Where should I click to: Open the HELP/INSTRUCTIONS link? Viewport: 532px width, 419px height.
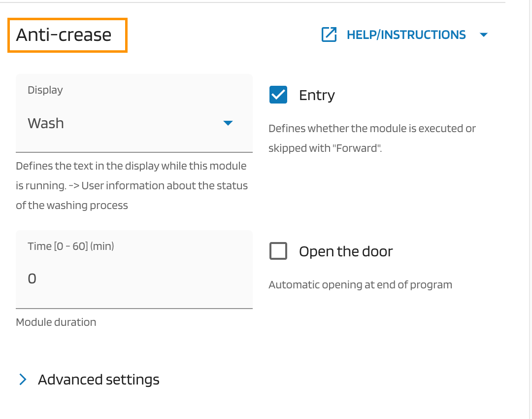click(406, 35)
